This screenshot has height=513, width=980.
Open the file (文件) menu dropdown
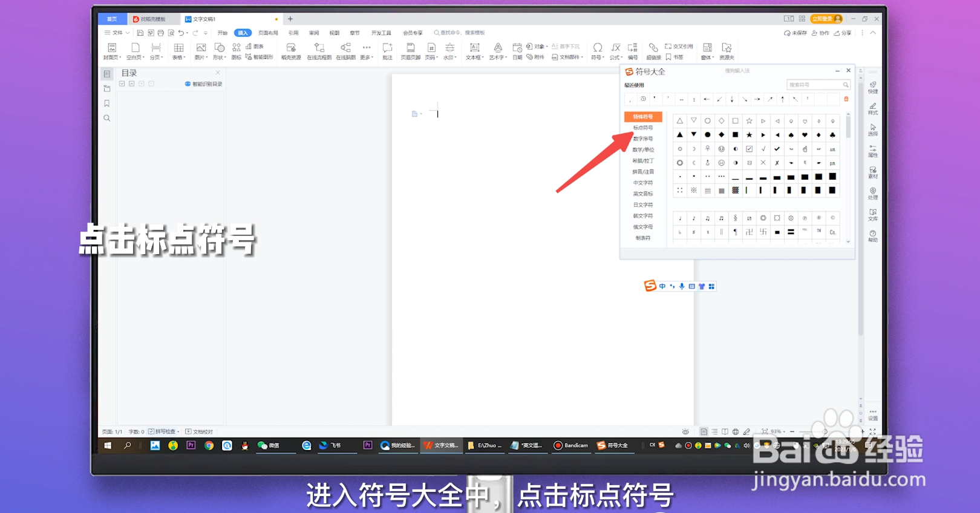click(117, 33)
